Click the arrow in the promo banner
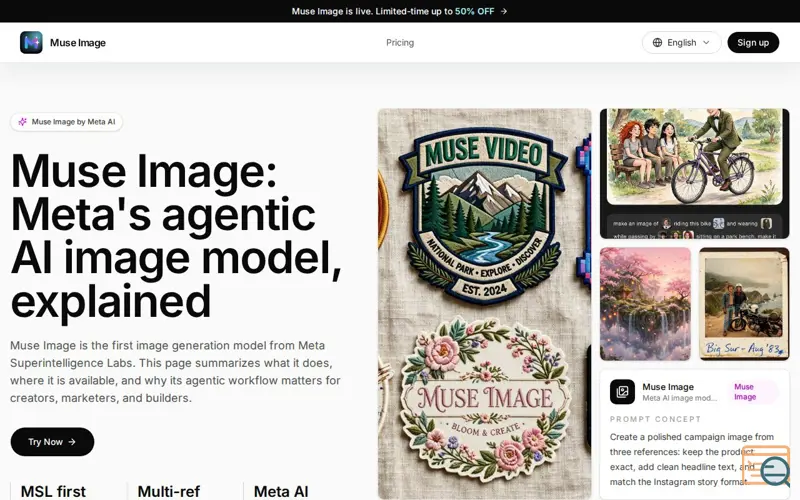800x500 pixels. tap(504, 11)
